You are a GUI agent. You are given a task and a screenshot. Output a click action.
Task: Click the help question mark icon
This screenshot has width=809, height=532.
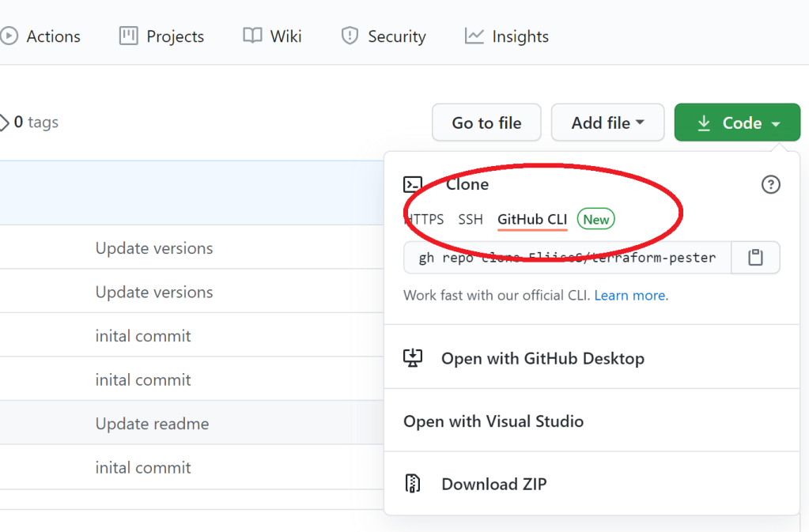pos(770,185)
